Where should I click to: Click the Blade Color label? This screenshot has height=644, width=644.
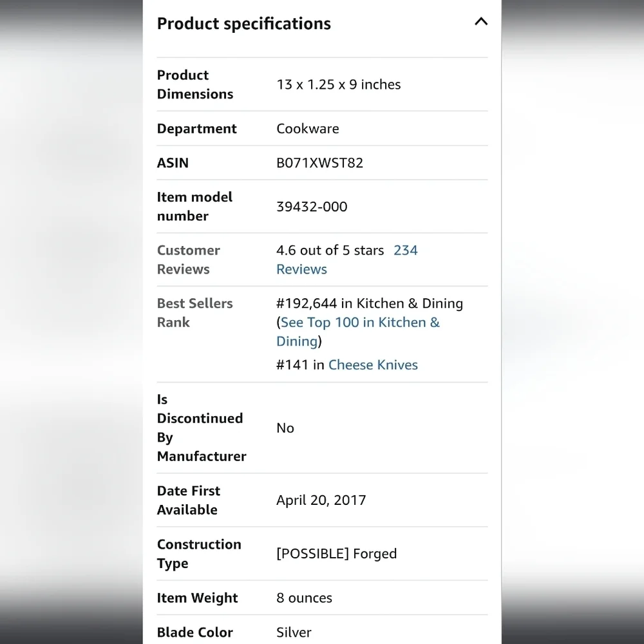[194, 632]
